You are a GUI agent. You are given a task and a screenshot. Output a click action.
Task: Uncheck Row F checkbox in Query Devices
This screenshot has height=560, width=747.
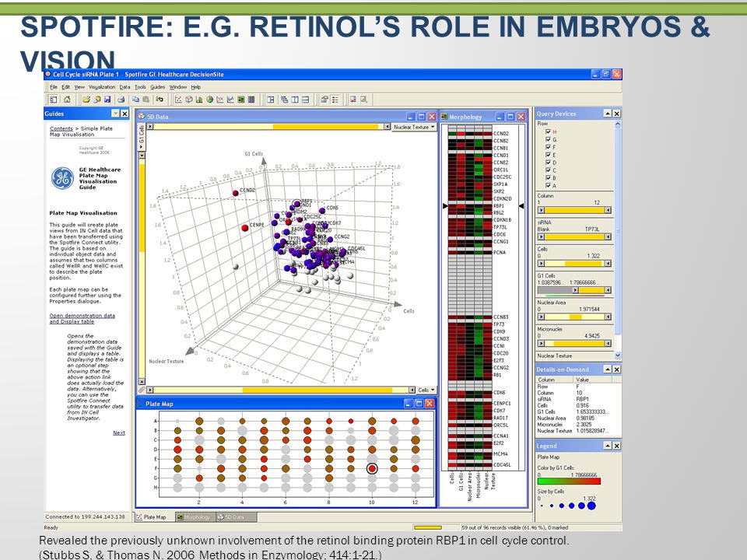[x=548, y=147]
